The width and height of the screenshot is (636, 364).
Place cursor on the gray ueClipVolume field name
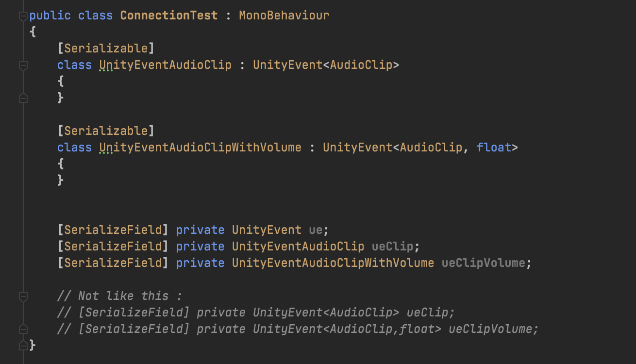[x=484, y=263]
